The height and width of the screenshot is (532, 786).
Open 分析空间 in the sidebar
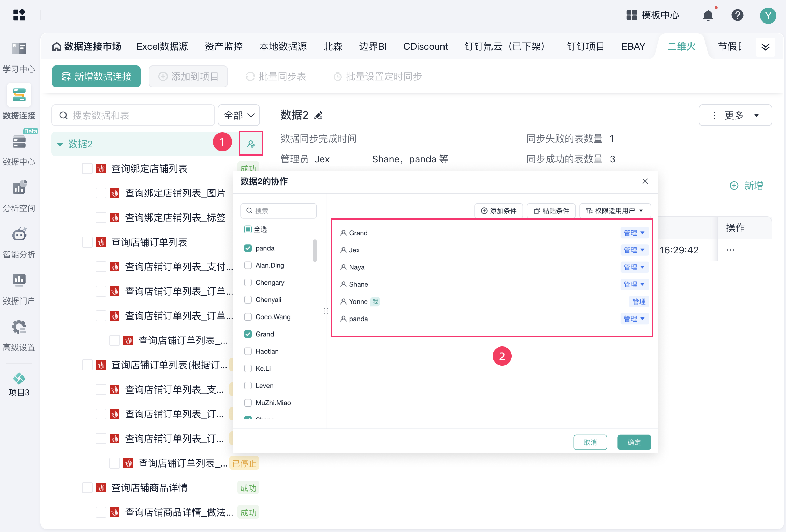19,196
